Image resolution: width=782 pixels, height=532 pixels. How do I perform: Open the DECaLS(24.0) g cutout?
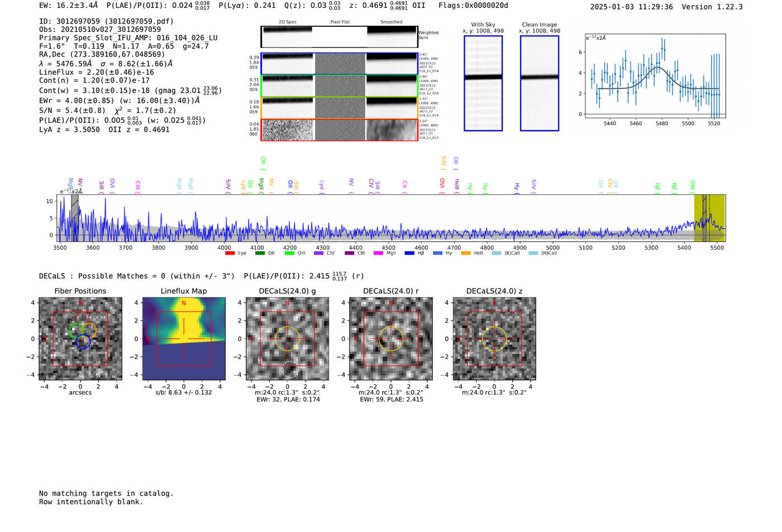click(287, 338)
